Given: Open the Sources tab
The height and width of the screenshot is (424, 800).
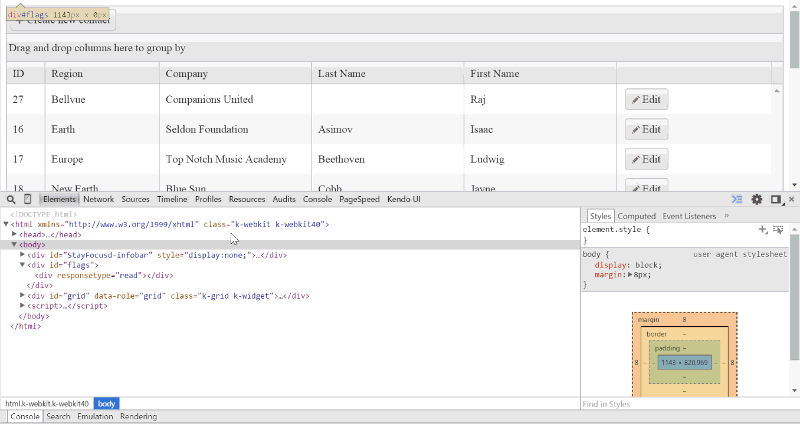Looking at the screenshot, I should point(135,199).
